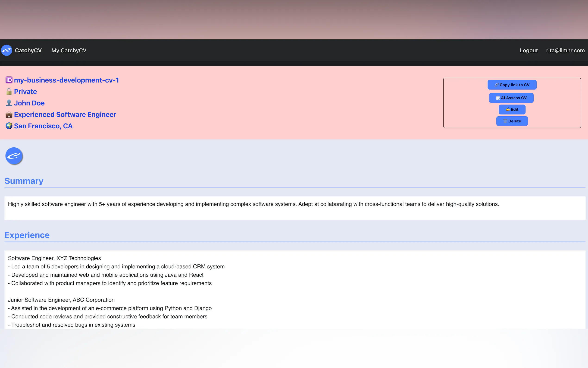The width and height of the screenshot is (588, 368).
Task: Run the AI Assess CV button
Action: (511, 98)
